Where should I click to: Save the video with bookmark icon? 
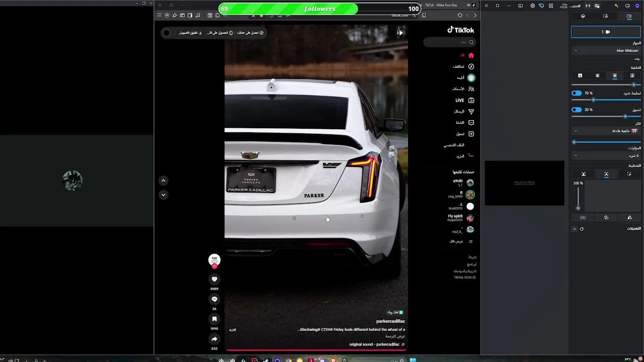point(214,319)
